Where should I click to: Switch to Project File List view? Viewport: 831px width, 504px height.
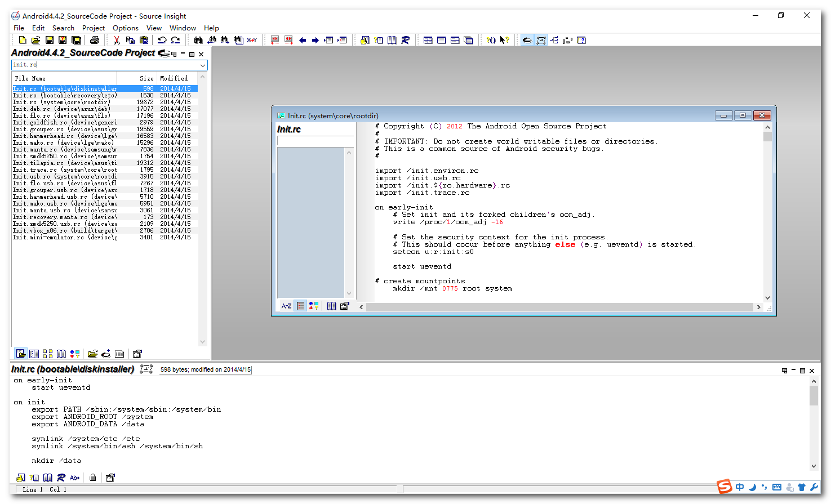(x=21, y=354)
